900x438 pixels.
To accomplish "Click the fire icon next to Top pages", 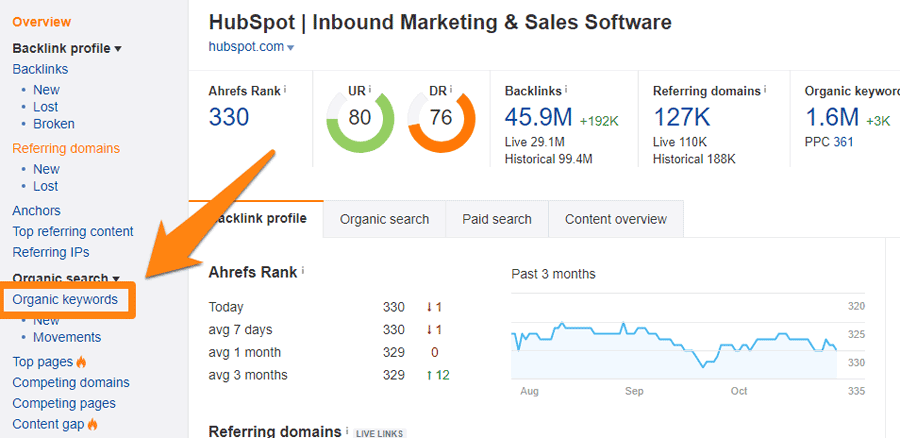I will click(82, 362).
